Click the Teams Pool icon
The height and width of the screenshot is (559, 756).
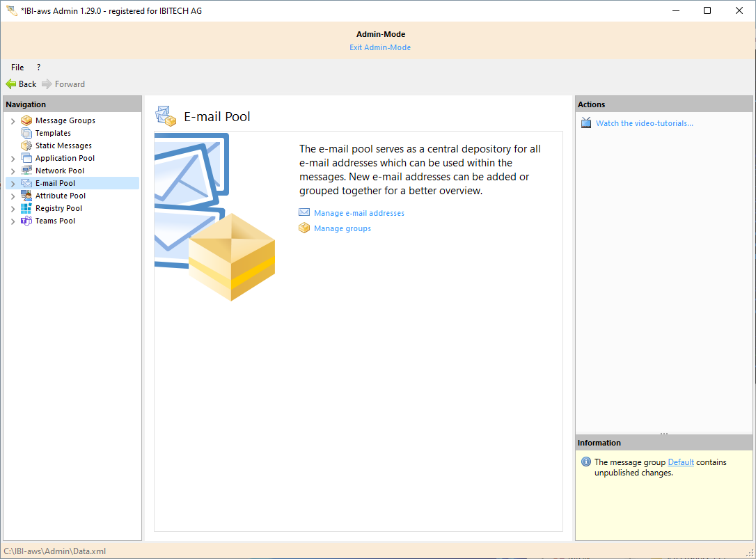[26, 221]
